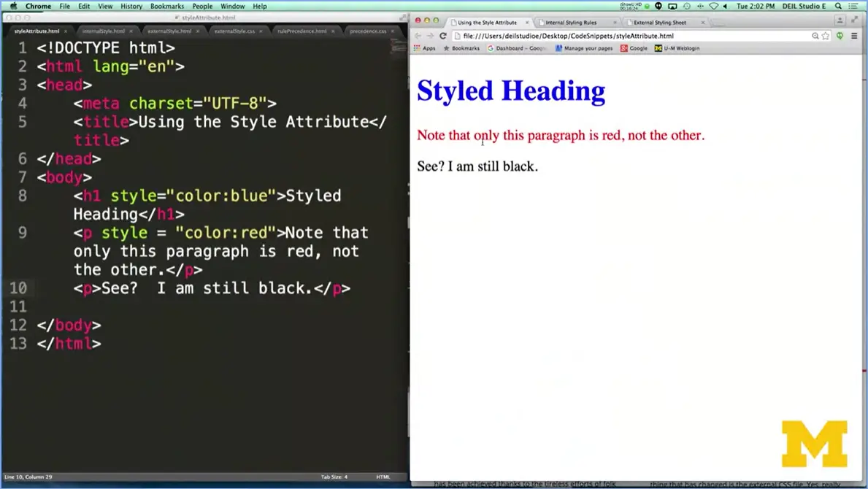Open the U-M Weblogin bookmark

click(679, 48)
